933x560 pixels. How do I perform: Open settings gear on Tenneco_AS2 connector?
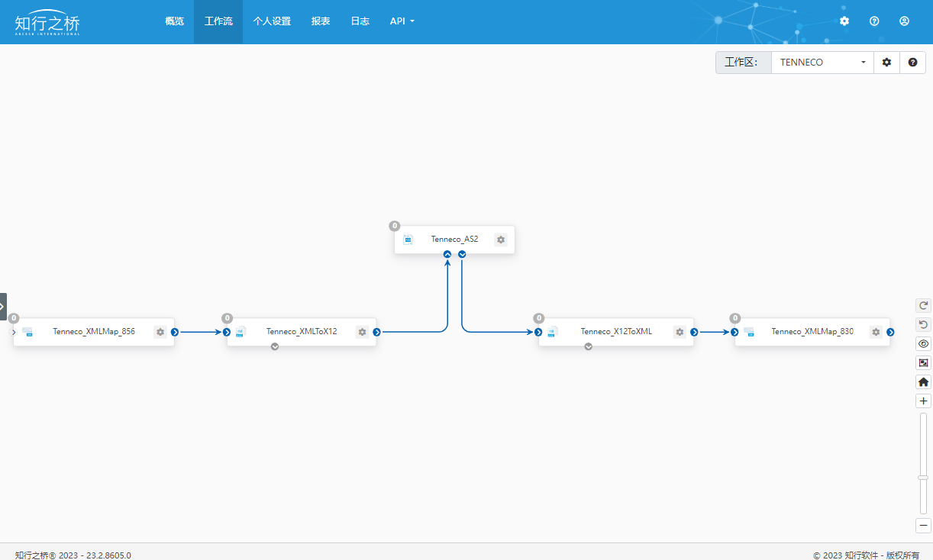[x=500, y=240]
